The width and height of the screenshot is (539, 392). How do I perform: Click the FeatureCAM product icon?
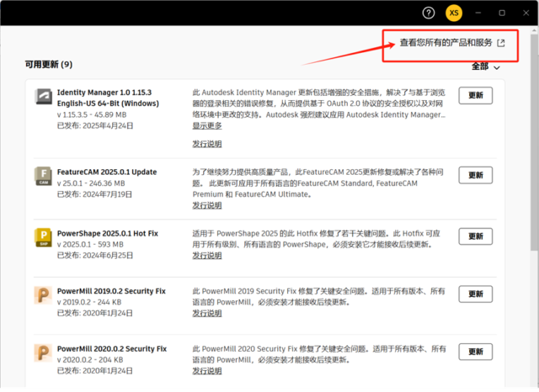click(44, 176)
